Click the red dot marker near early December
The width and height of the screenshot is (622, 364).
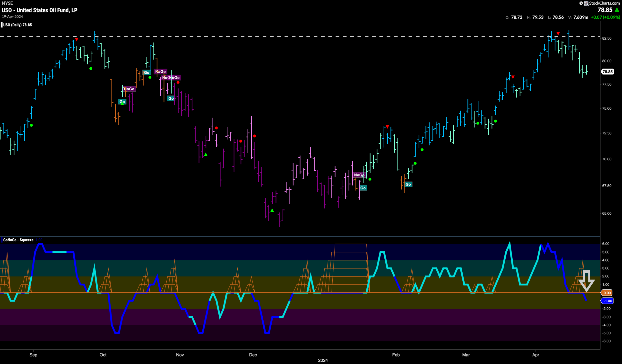coord(254,136)
